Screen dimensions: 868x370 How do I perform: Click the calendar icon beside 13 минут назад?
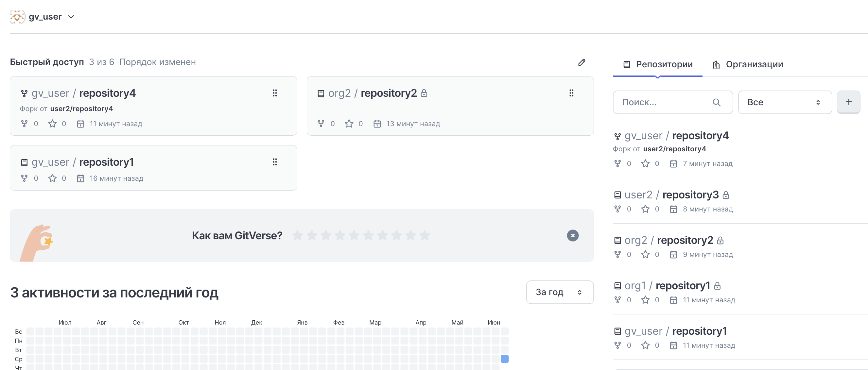click(377, 124)
